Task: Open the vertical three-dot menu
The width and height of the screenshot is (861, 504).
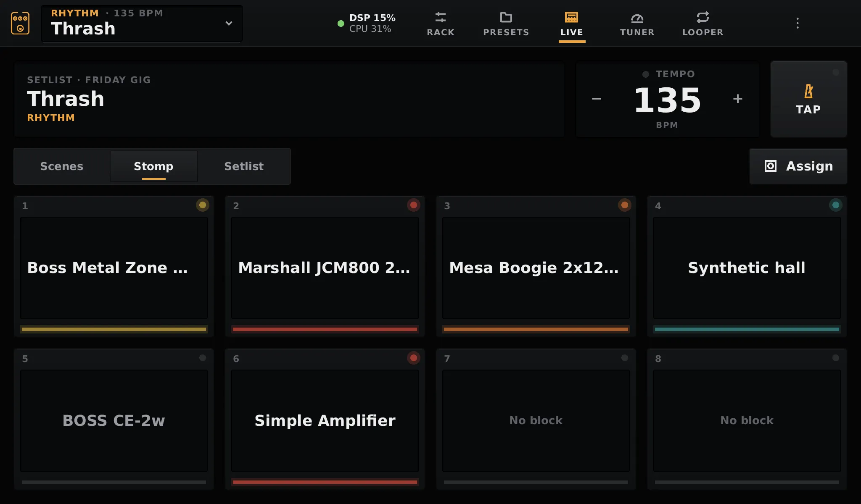Action: [x=798, y=23]
